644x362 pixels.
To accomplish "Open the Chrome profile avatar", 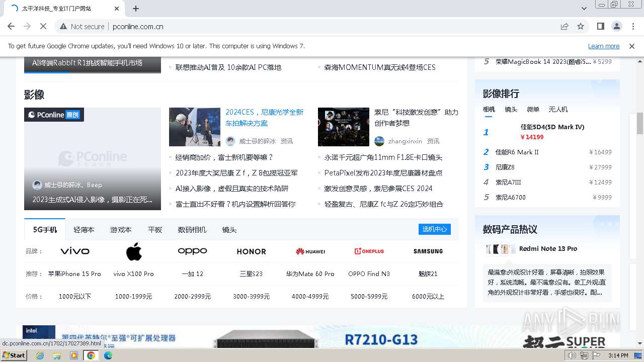I will [616, 26].
